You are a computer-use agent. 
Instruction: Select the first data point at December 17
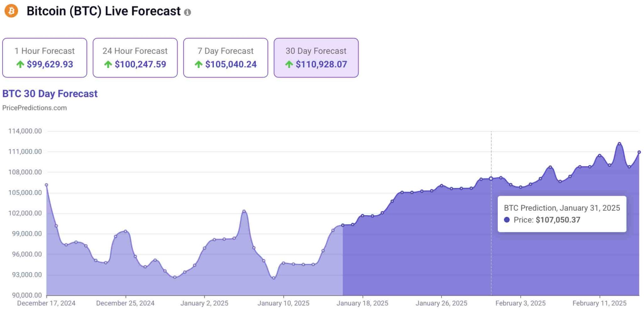point(47,185)
